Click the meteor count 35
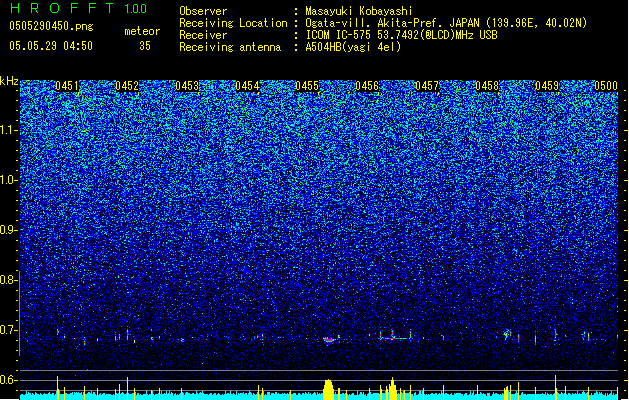629x400 pixels. 145,46
